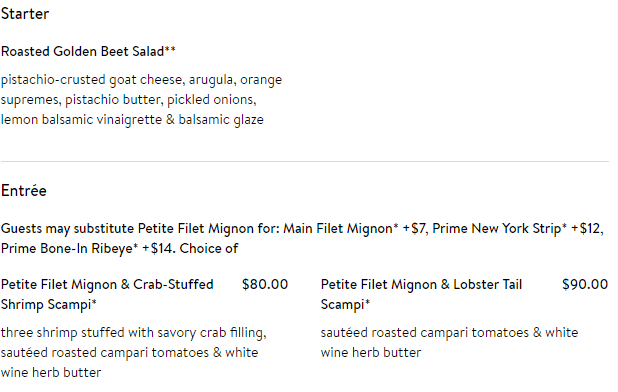Click the horizontal divider below Starter section
The width and height of the screenshot is (618, 392).
tap(305, 162)
